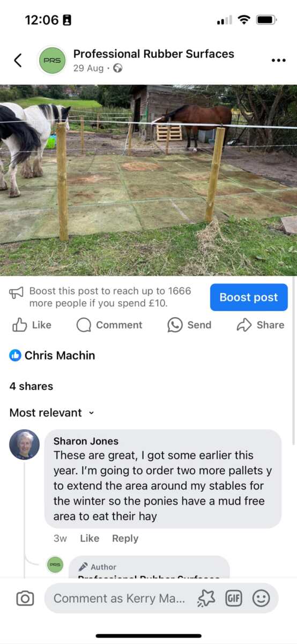Click the Boost post button
Screen dimensions: 297x644
point(249,297)
